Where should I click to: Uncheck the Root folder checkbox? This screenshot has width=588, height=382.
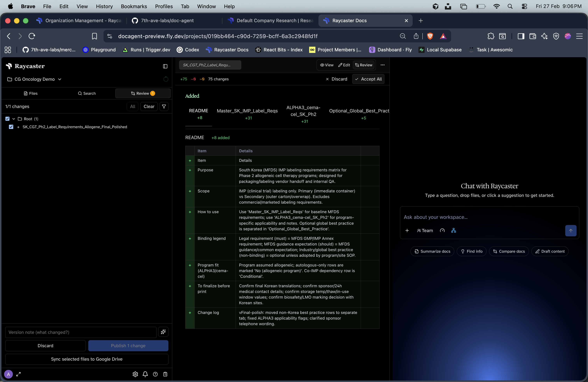coord(7,119)
